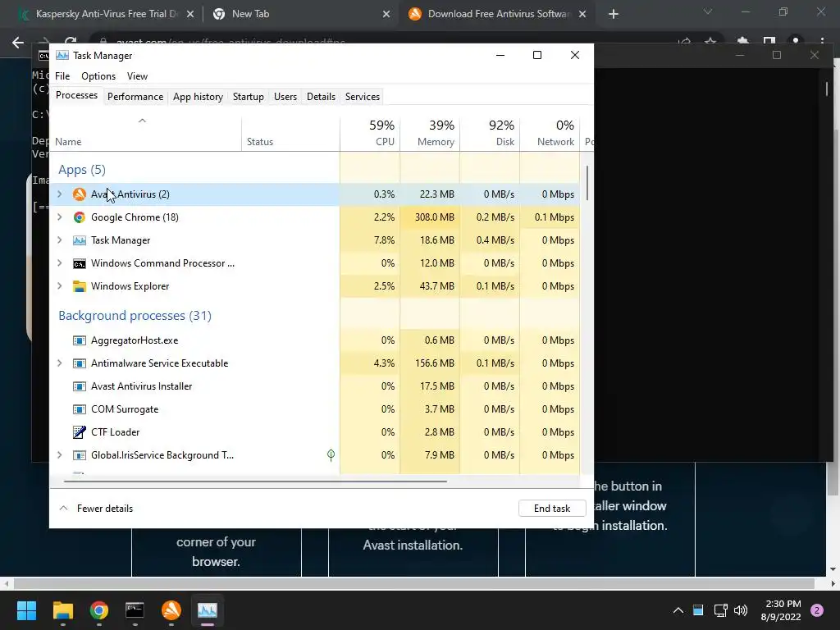This screenshot has height=630, width=840.
Task: Click the Task Manager vertical scrollbar thumb
Action: pos(587,183)
